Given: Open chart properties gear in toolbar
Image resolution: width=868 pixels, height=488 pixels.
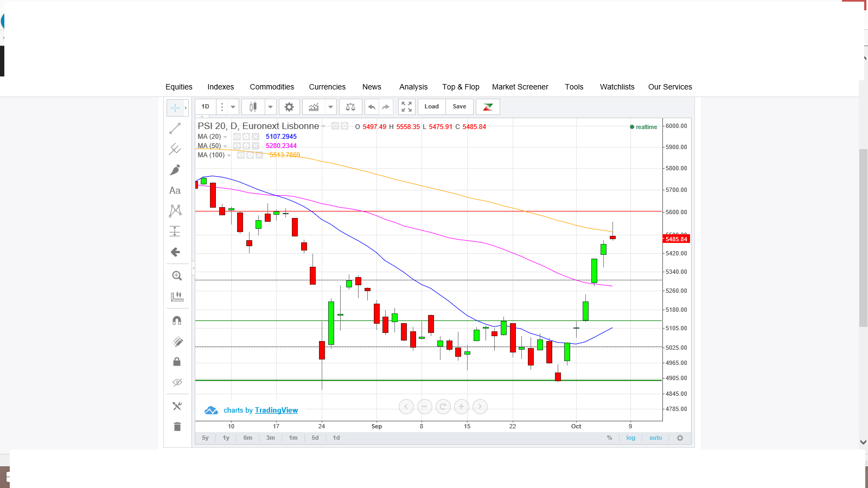Looking at the screenshot, I should pyautogui.click(x=289, y=107).
